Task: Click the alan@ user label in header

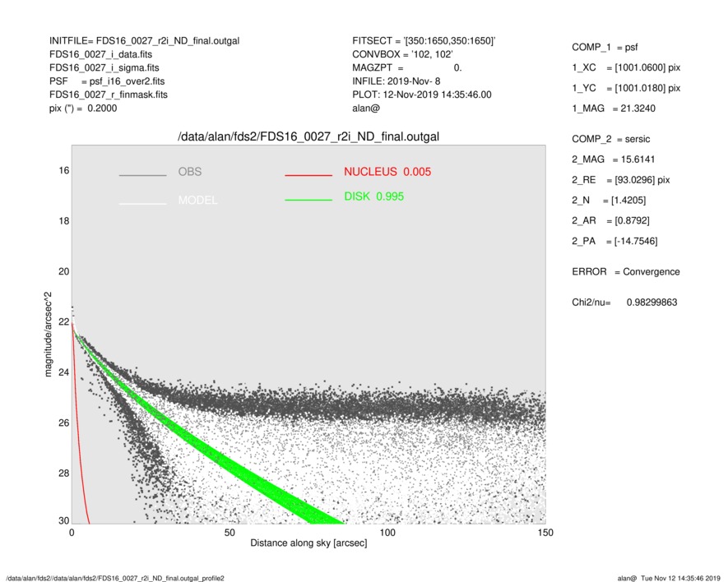Action: (366, 109)
